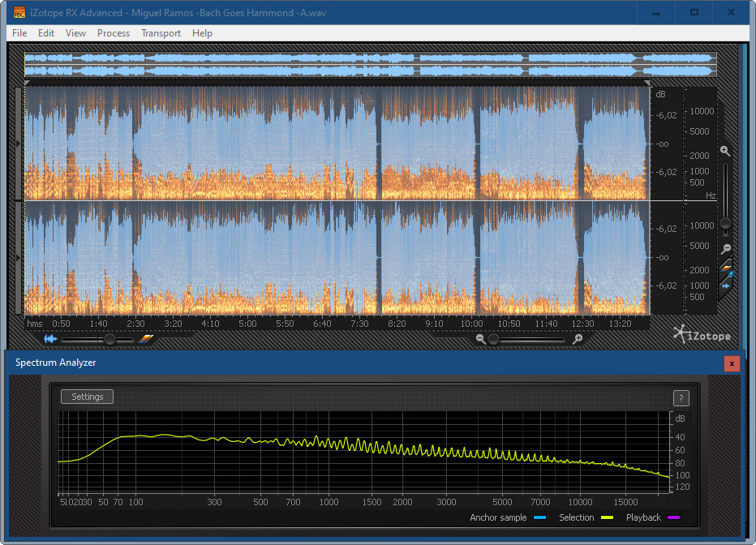Open the View menu

click(75, 33)
